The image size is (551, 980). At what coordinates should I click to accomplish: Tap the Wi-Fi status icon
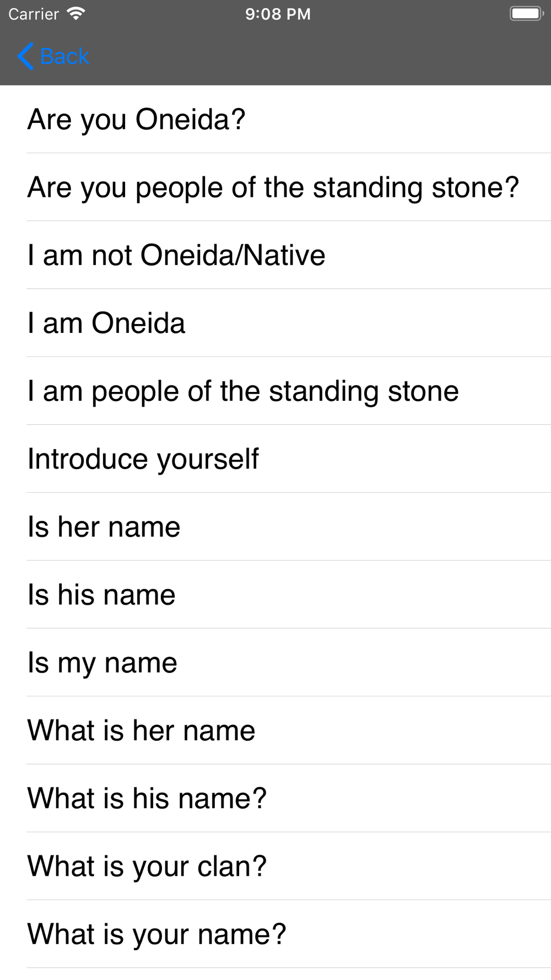(x=75, y=14)
